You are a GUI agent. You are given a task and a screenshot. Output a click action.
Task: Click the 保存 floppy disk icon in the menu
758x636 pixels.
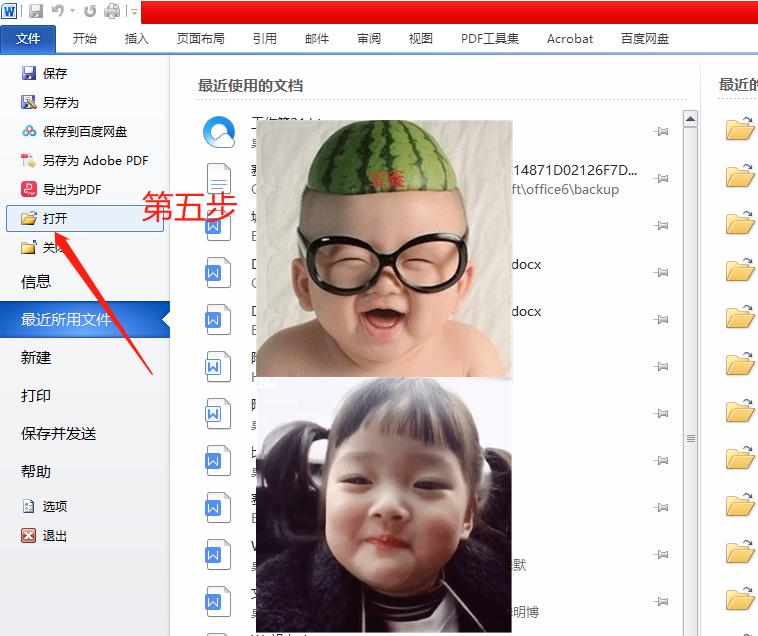point(29,73)
